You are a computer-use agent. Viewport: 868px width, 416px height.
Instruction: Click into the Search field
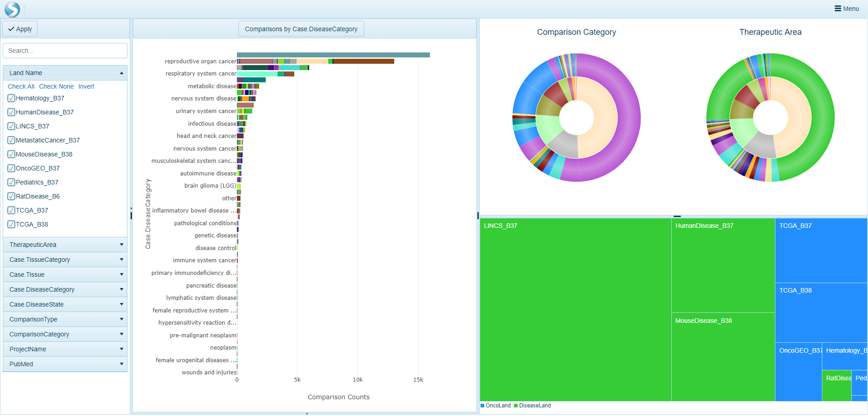coord(65,51)
